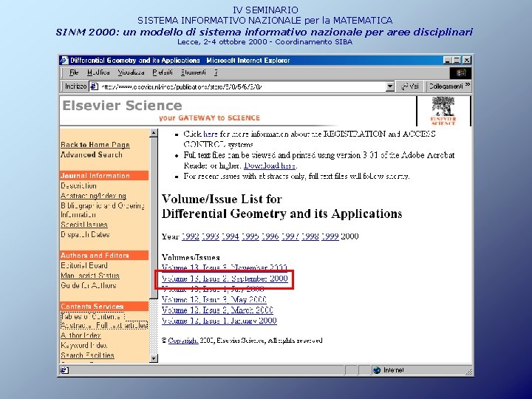Expand the address bar dropdown arrow
This screenshot has width=532, height=399.
390,86
